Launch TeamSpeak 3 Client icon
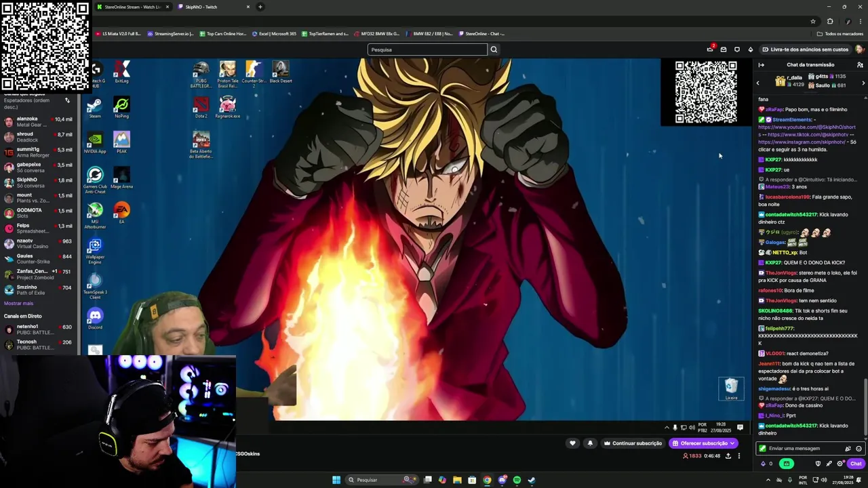This screenshot has width=868, height=488. [x=95, y=287]
